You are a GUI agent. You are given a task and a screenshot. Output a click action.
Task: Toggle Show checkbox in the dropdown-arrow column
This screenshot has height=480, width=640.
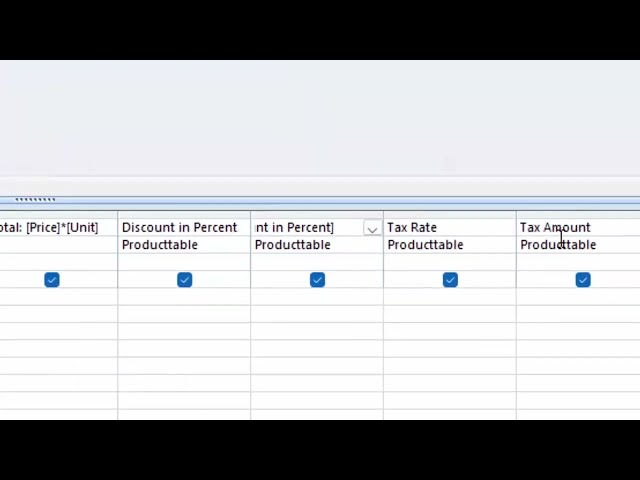pos(317,280)
